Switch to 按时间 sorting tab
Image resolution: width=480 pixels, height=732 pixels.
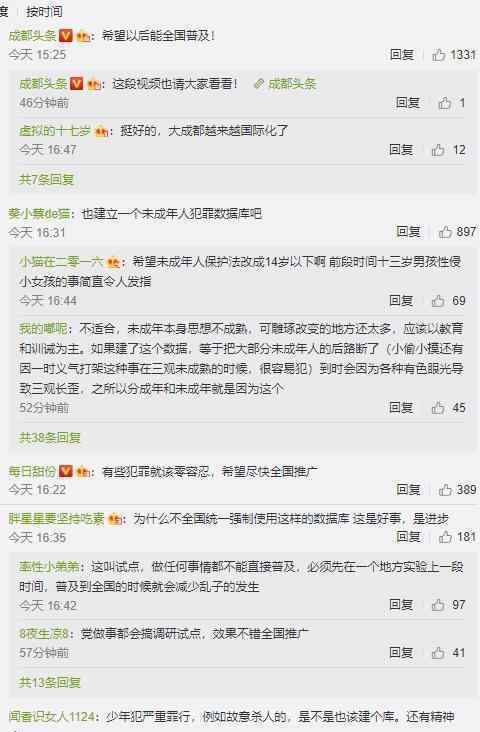coord(44,11)
